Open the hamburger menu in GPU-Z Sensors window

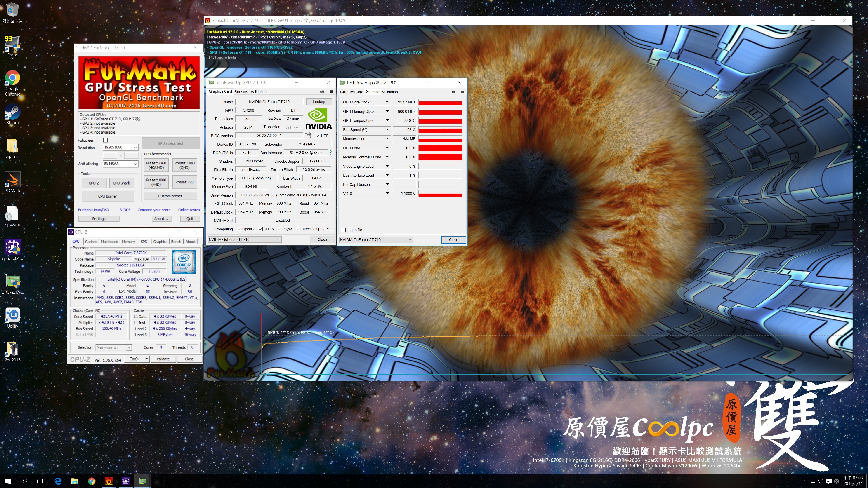[463, 92]
